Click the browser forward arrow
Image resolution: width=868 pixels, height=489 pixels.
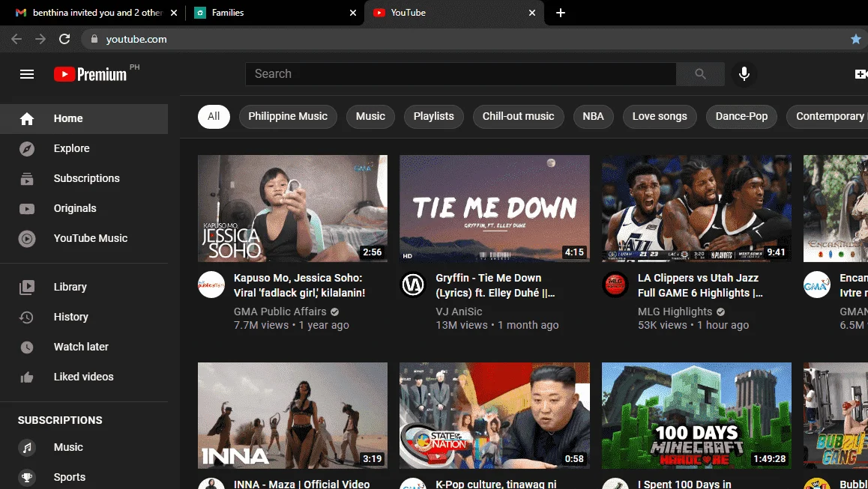(40, 39)
